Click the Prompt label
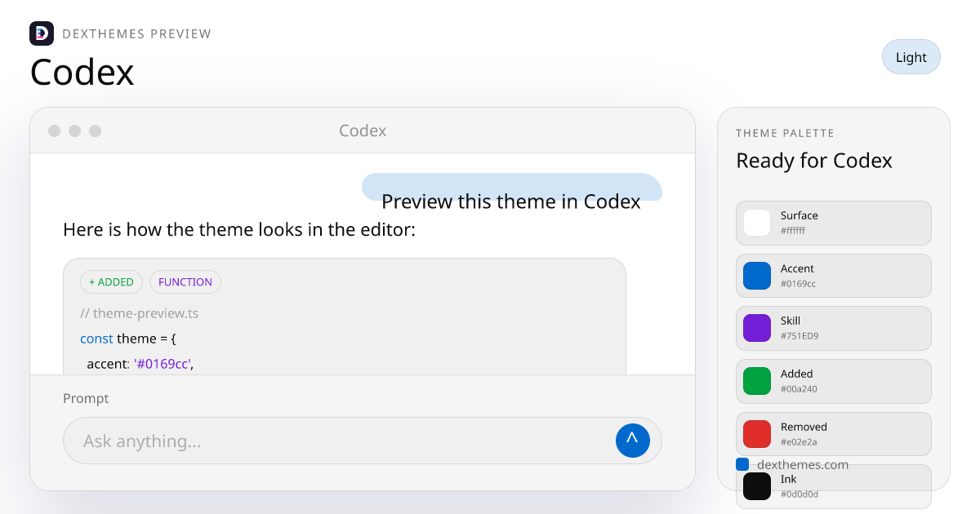 click(x=86, y=398)
